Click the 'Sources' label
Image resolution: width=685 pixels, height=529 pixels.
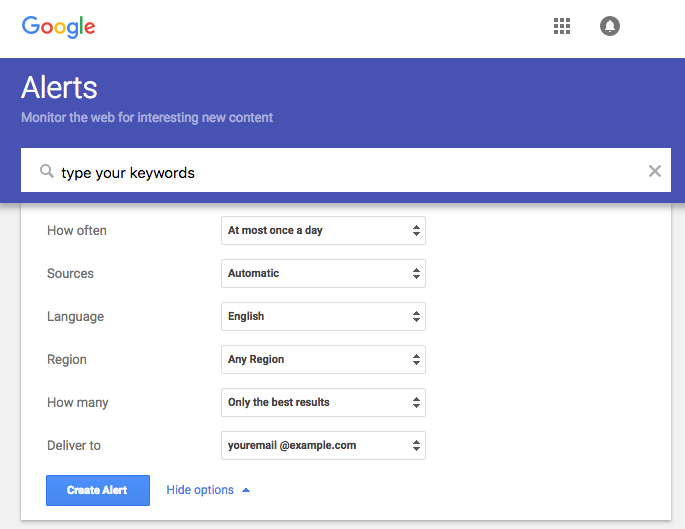coord(70,273)
